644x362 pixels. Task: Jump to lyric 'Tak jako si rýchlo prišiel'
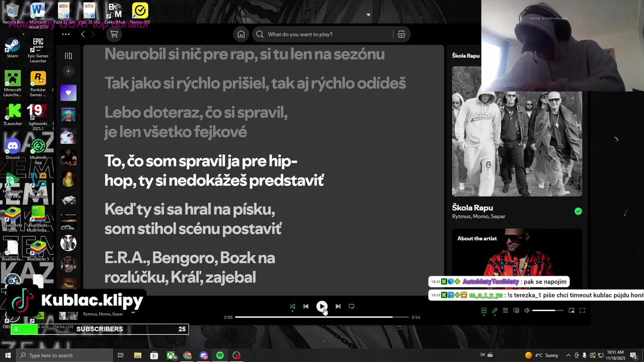coord(255,83)
